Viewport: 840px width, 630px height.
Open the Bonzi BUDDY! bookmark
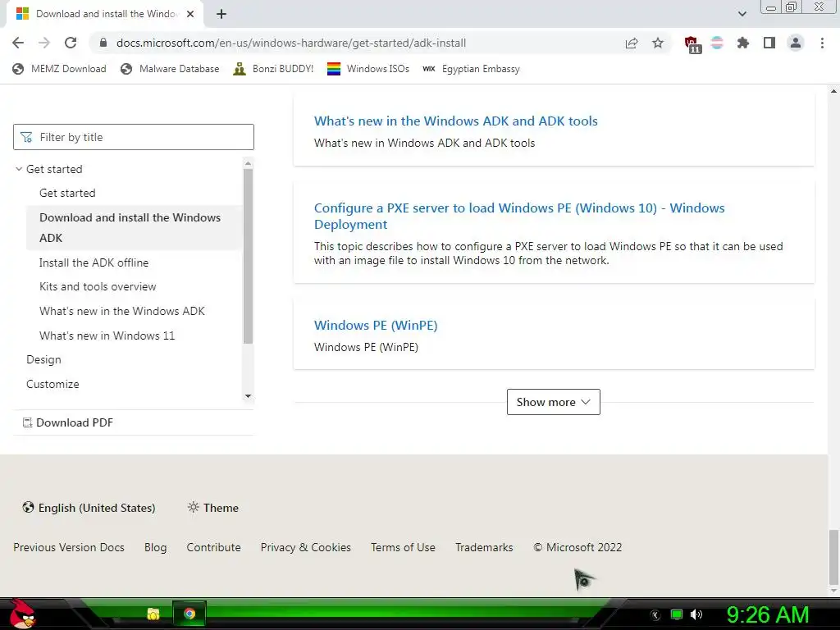(x=273, y=69)
